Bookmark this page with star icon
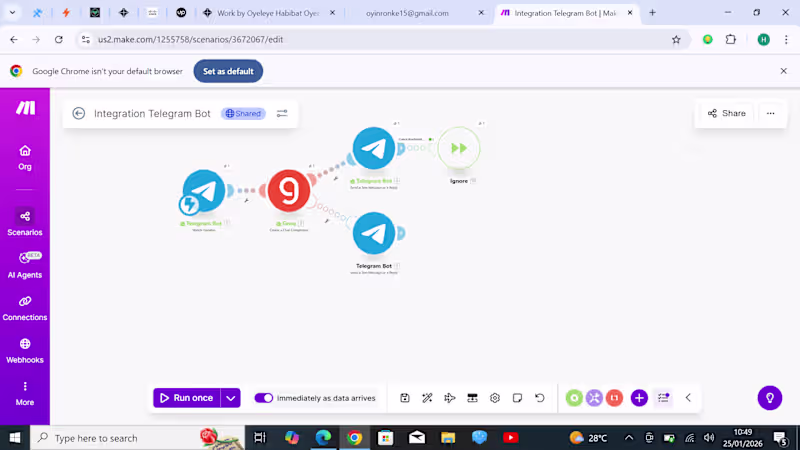Viewport: 800px width, 450px height. [676, 39]
